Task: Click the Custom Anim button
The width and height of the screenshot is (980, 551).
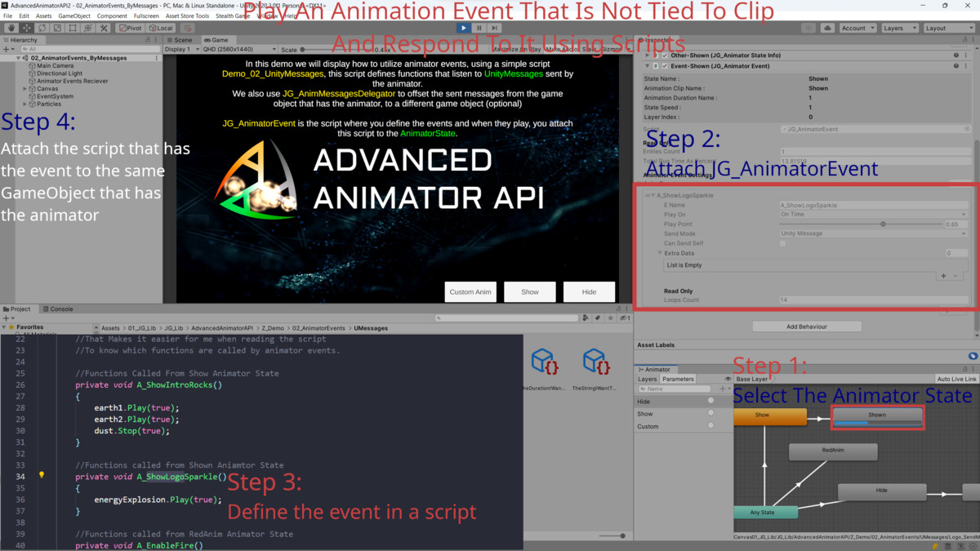Action: 470,291
